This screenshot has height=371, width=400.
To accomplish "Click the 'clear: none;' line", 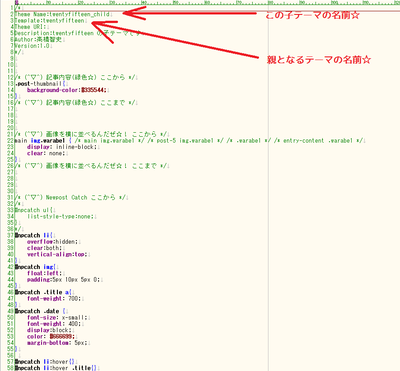I will tap(46, 153).
